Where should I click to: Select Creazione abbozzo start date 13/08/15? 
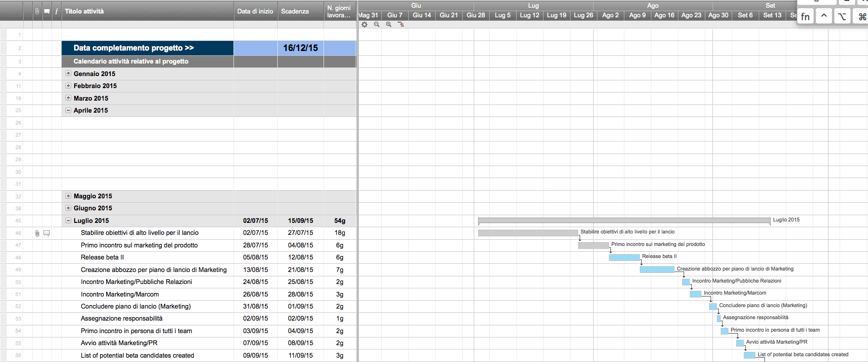pos(255,270)
